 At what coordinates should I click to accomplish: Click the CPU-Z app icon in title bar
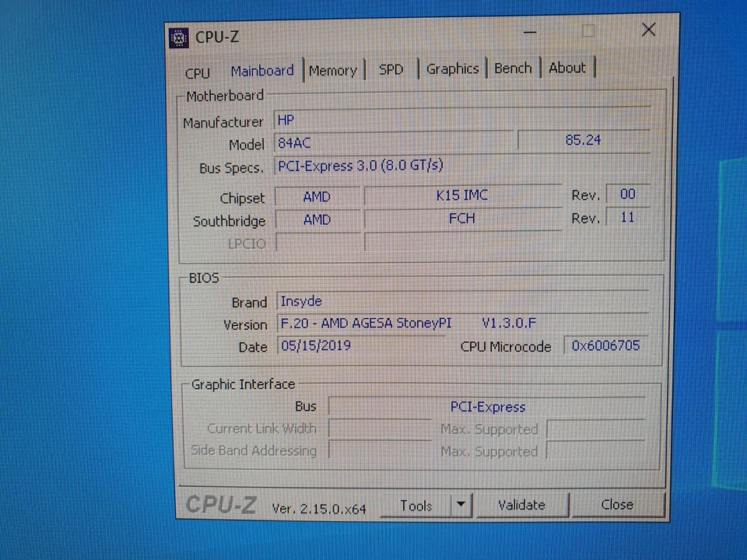click(x=179, y=37)
